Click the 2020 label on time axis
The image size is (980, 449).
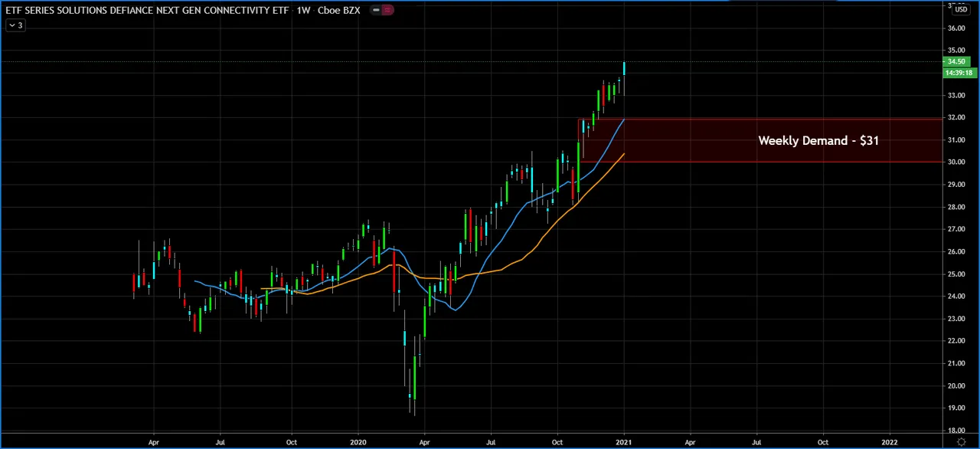[x=359, y=442]
